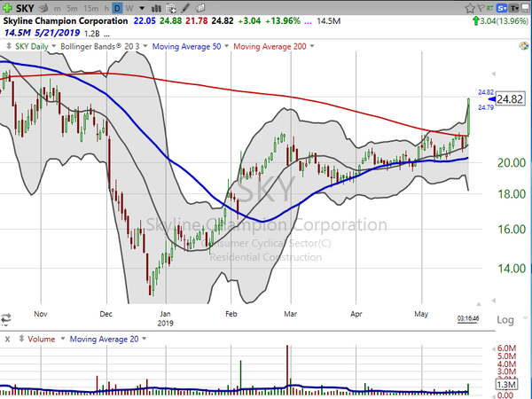Click the lower scale arrow near the bottom of the price axis
The width and height of the screenshot is (532, 399).
pos(493,301)
